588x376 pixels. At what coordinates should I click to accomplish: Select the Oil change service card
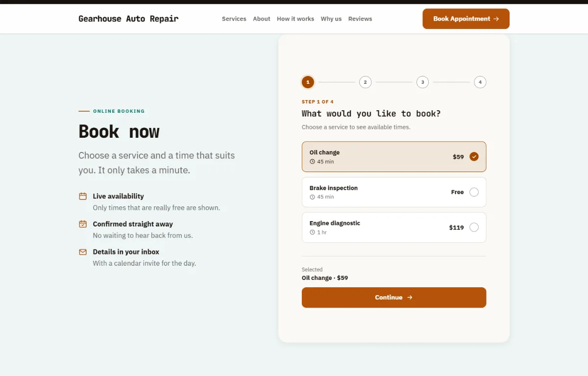(x=394, y=157)
